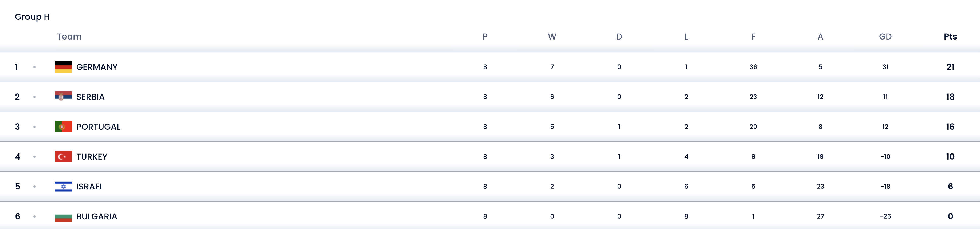980x229 pixels.
Task: Click the W column header
Action: pyautogui.click(x=552, y=37)
